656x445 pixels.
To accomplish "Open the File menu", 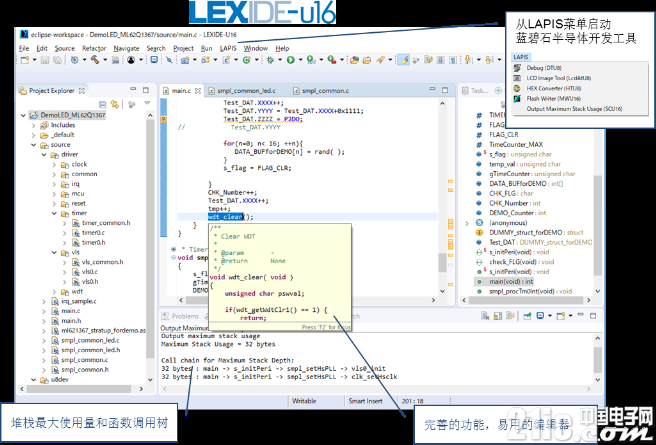I will pyautogui.click(x=24, y=48).
